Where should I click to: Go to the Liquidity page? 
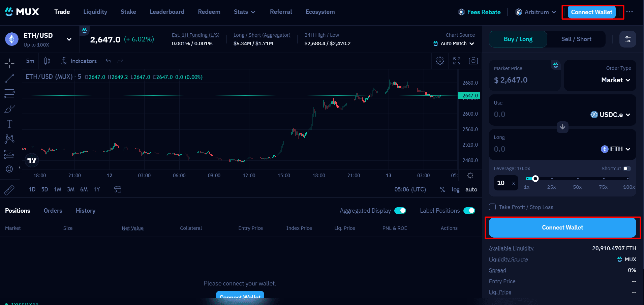[95, 12]
